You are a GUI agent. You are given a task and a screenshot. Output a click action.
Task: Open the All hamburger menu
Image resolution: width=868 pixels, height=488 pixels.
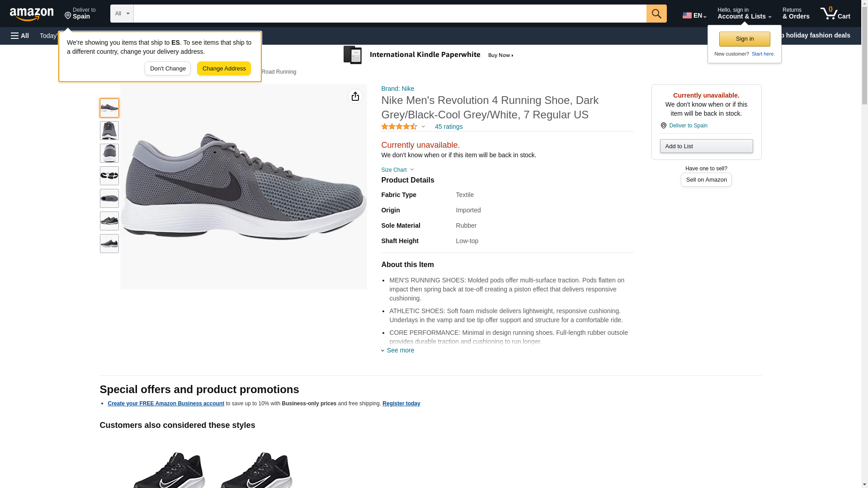click(x=20, y=36)
